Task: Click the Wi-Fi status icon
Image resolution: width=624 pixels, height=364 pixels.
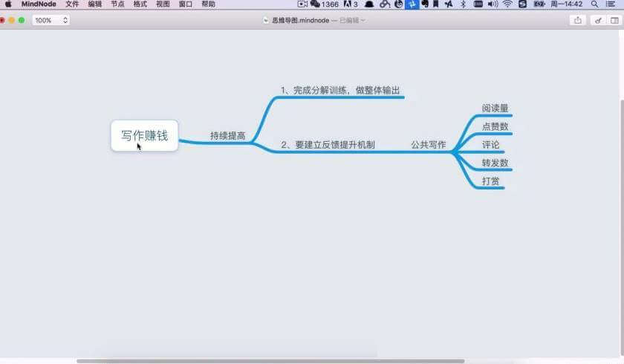Action: [x=507, y=4]
